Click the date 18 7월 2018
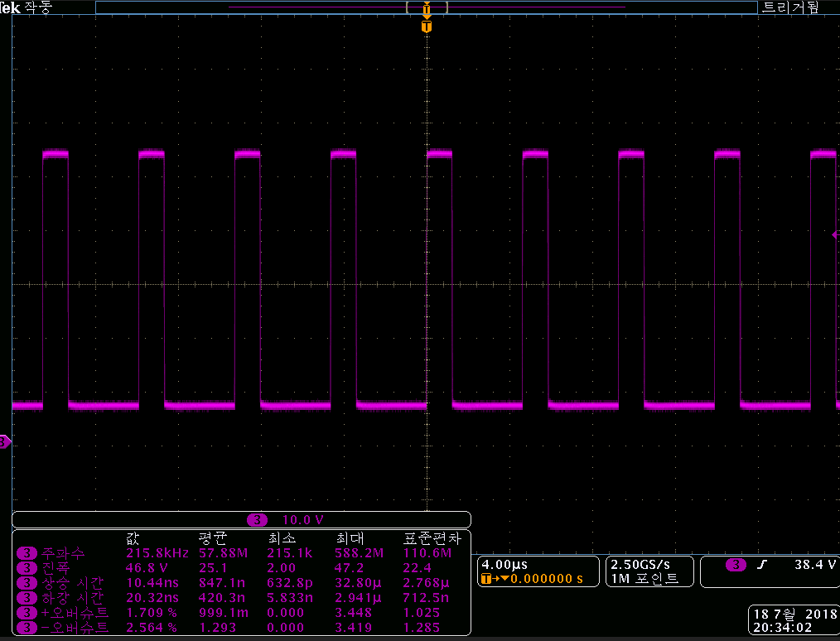Image resolution: width=840 pixels, height=641 pixels. click(795, 614)
